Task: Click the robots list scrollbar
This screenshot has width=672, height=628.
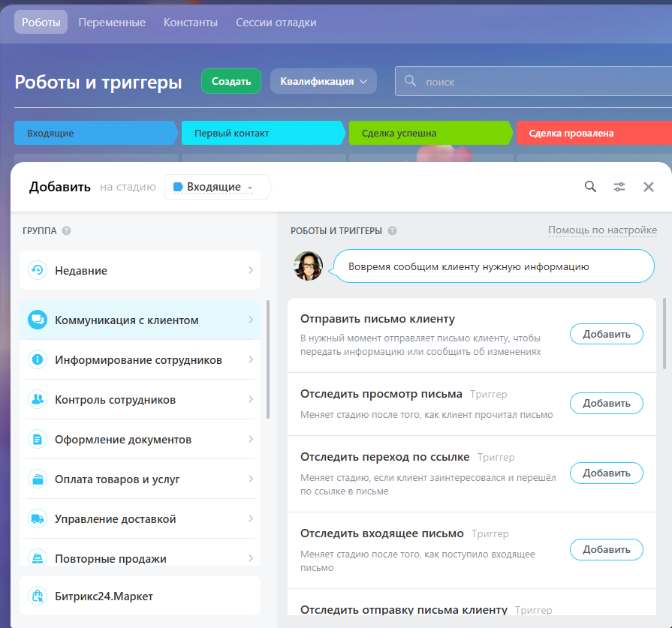Action: [664, 333]
